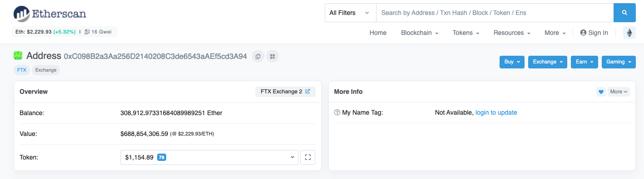Click the heart watchlist icon
Image resolution: width=644 pixels, height=179 pixels.
(601, 92)
